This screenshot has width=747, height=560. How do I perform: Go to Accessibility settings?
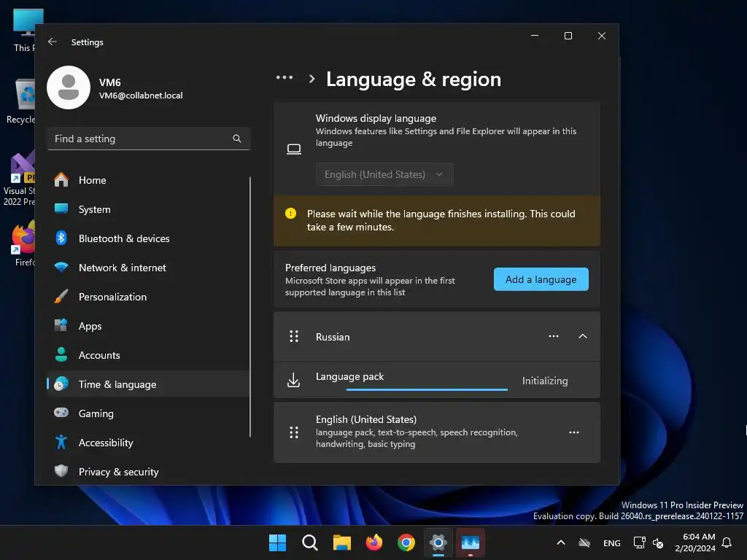click(x=149, y=443)
